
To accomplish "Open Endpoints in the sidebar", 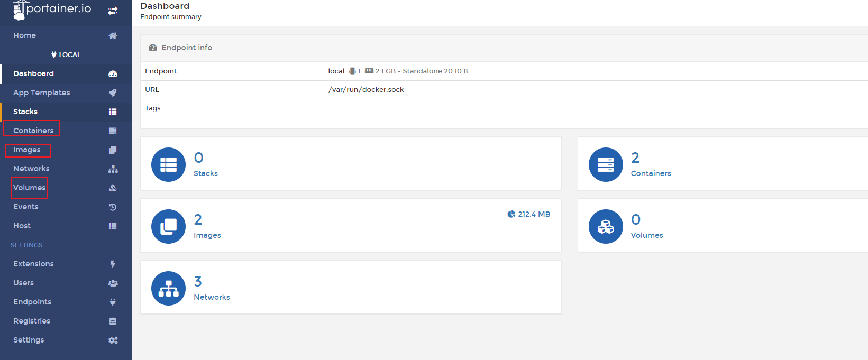I will 32,302.
